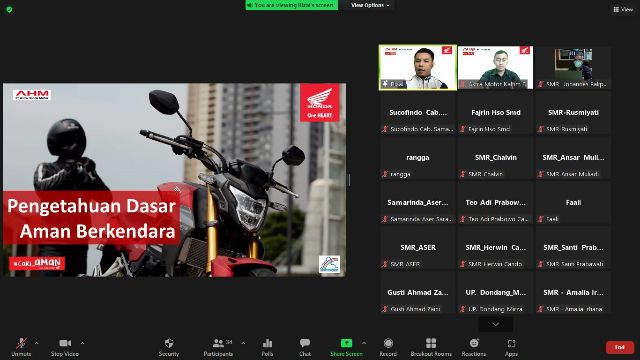Select the SMR Johannes video tile
640x360 pixels.
pyautogui.click(x=573, y=67)
